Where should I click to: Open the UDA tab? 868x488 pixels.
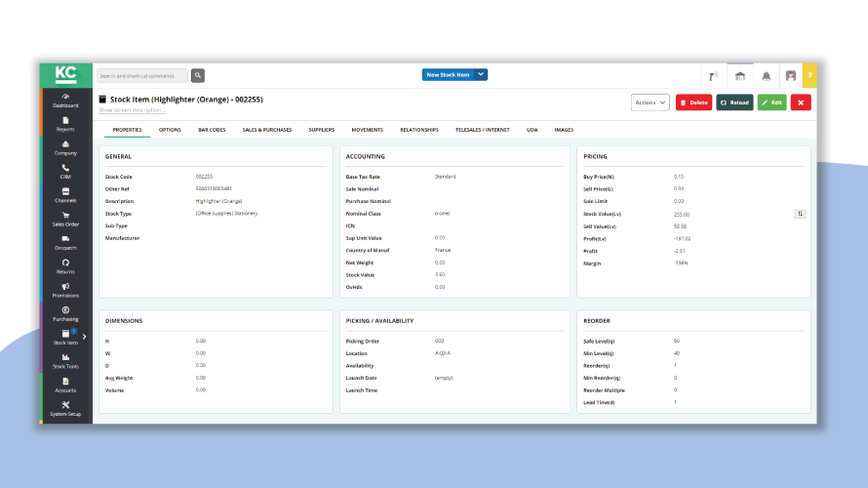pyautogui.click(x=532, y=130)
